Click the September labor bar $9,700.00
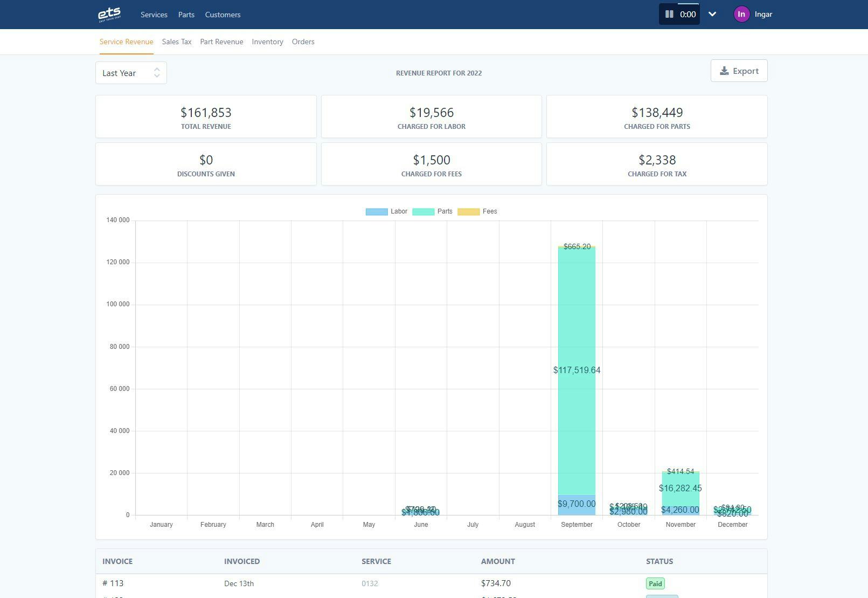 click(577, 505)
